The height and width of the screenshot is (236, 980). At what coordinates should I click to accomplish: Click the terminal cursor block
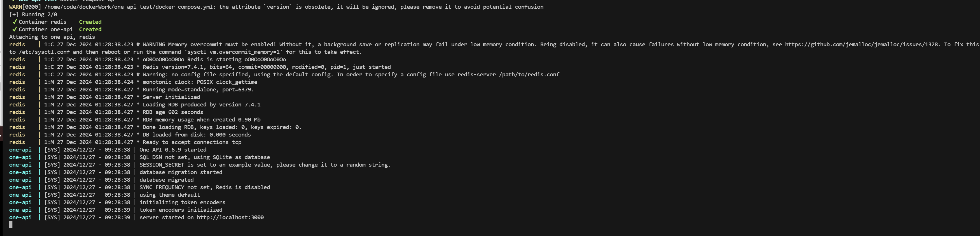[11, 225]
